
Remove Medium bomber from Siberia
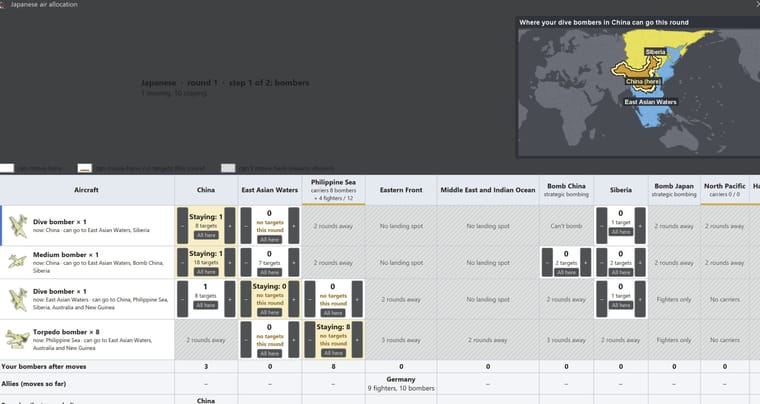coord(602,262)
